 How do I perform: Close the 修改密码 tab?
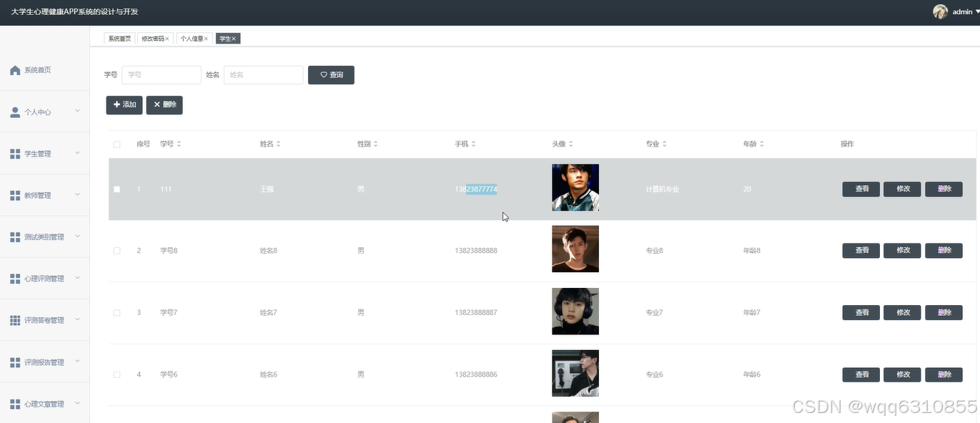pyautogui.click(x=167, y=39)
